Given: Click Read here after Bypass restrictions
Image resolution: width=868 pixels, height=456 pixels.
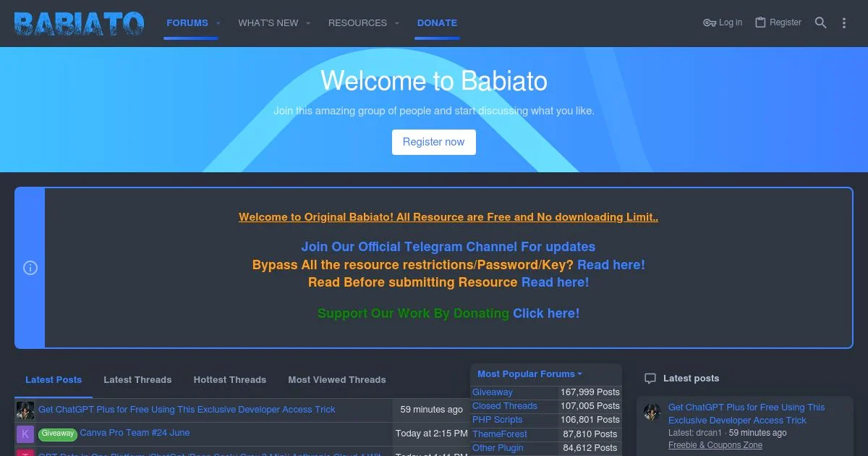Looking at the screenshot, I should [x=611, y=265].
